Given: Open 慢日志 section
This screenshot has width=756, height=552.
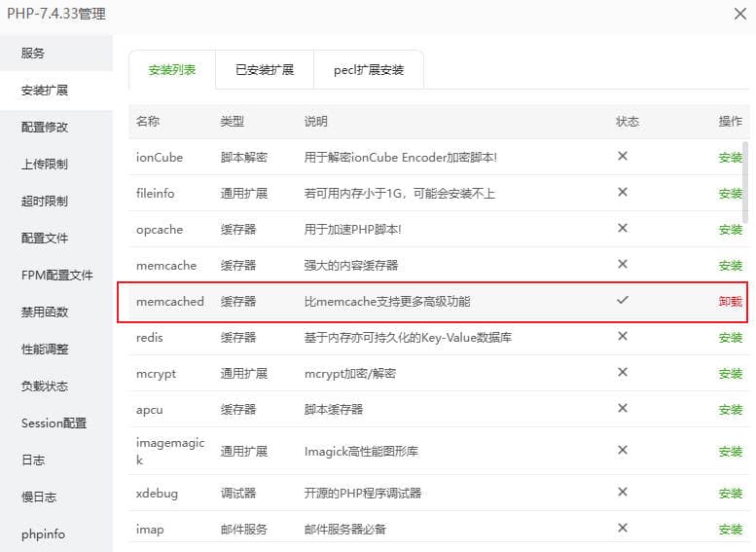Looking at the screenshot, I should pos(56,497).
